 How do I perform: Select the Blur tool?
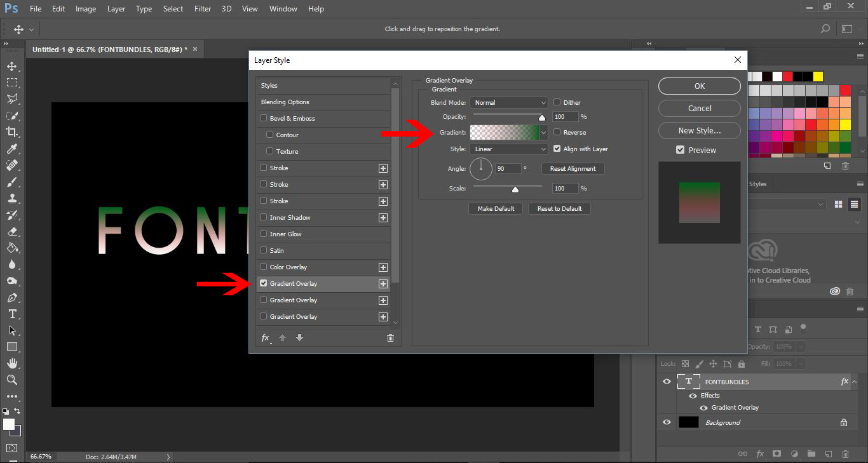(x=12, y=264)
